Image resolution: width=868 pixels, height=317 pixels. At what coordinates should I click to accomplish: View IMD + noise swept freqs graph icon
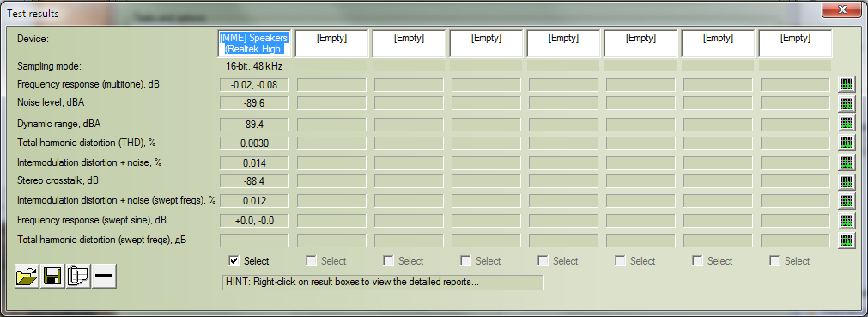point(846,201)
